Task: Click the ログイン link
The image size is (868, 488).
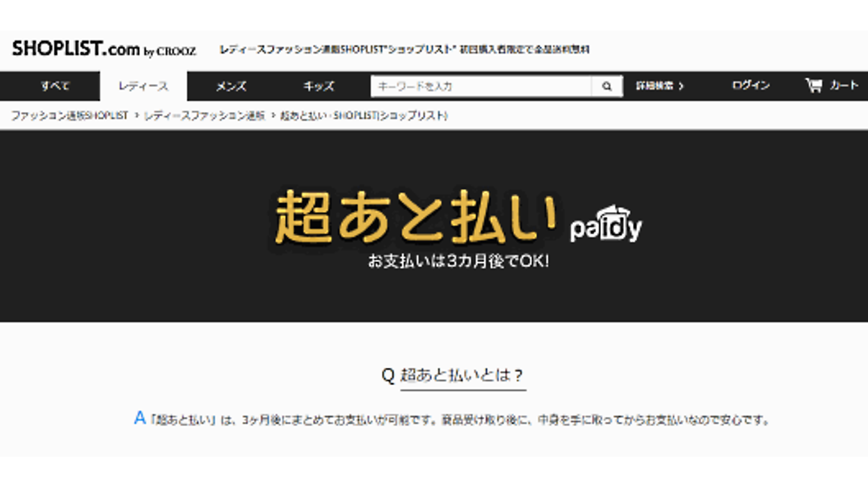Action: [750, 86]
